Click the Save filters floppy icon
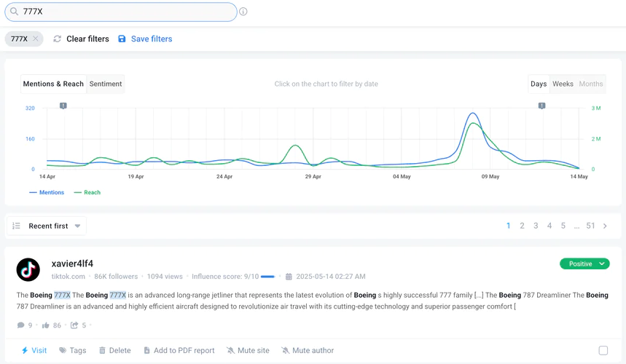This screenshot has height=364, width=626. tap(122, 39)
